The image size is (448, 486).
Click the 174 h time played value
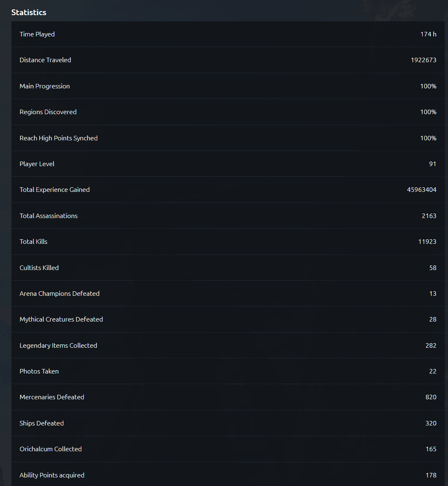point(428,34)
